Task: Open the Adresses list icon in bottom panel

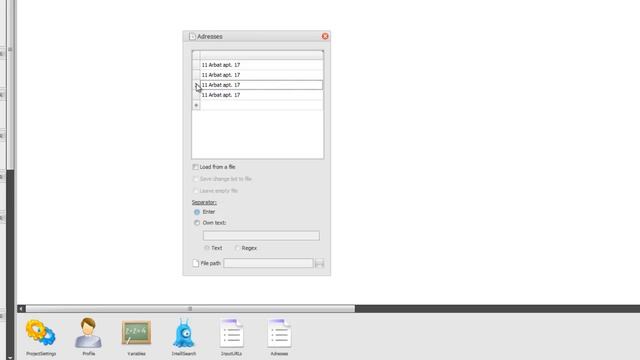Action: 279,333
